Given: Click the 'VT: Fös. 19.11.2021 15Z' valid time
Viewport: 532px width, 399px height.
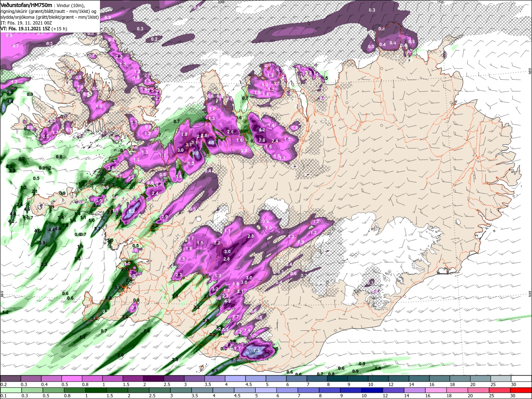Looking at the screenshot, I should click(x=25, y=28).
